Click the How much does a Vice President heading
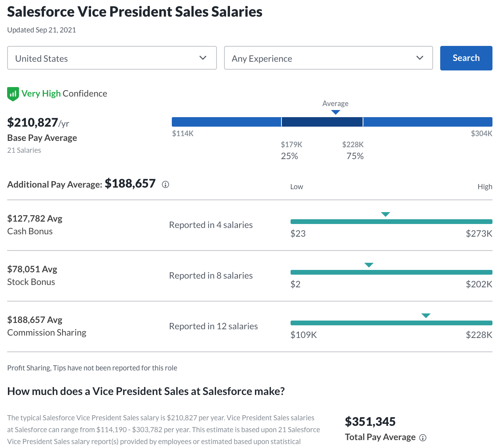498x448 pixels. [x=146, y=391]
